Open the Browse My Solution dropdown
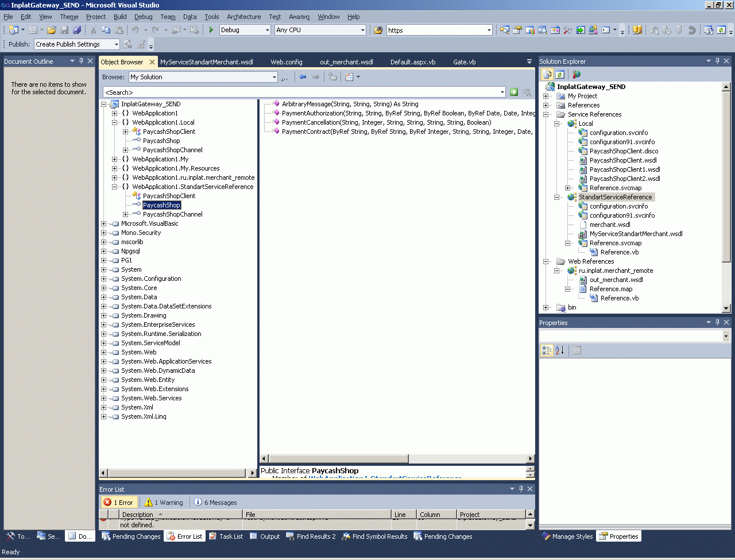 tap(274, 77)
